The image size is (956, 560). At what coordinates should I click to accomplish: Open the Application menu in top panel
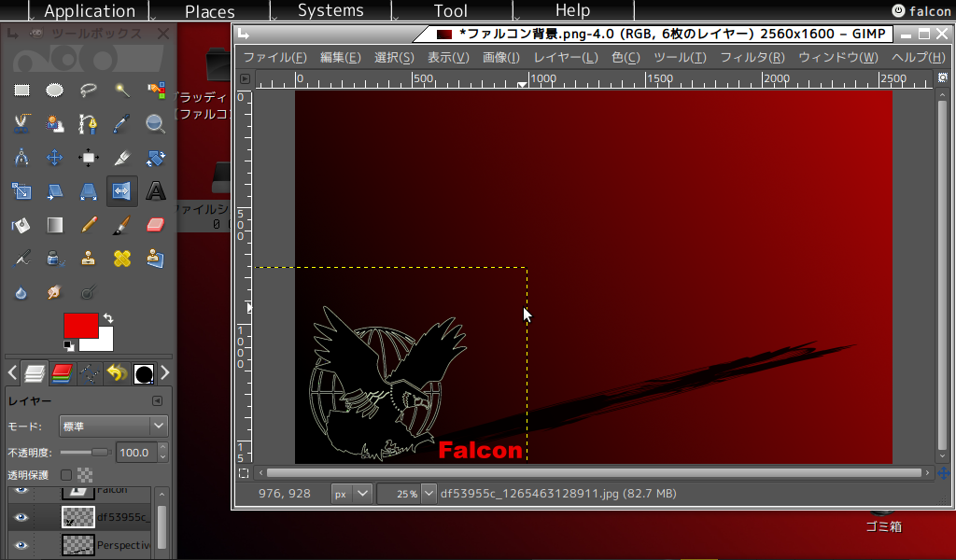pyautogui.click(x=90, y=11)
